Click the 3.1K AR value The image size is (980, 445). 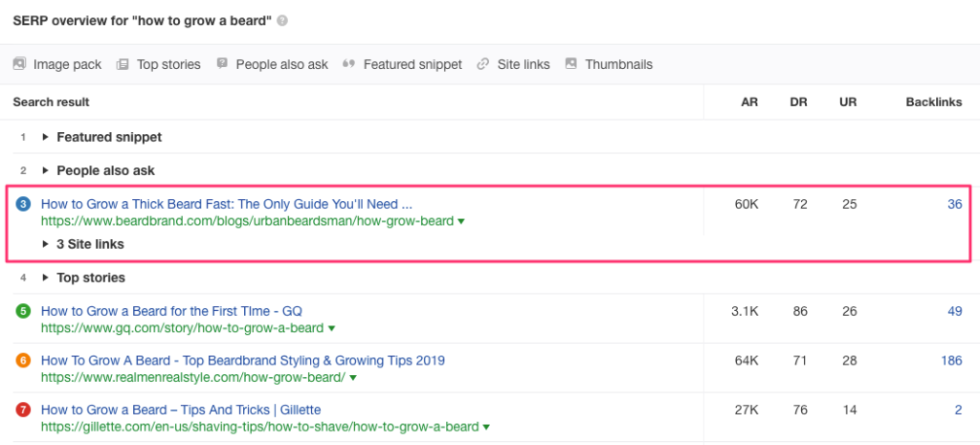tap(745, 311)
